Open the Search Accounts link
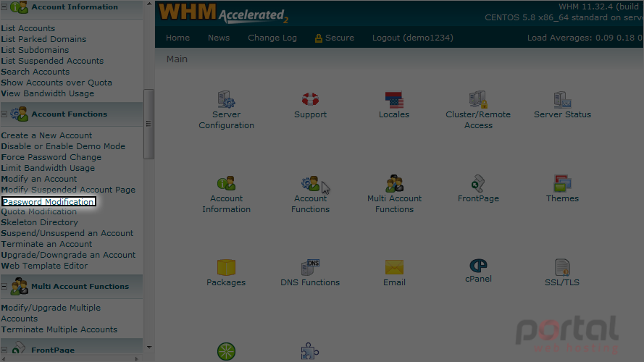The height and width of the screenshot is (362, 644). (x=35, y=72)
